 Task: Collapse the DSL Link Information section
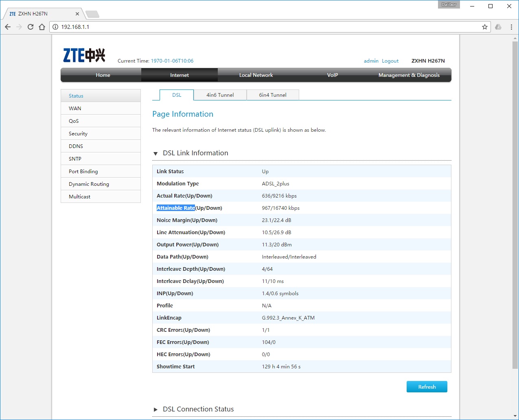tap(155, 153)
